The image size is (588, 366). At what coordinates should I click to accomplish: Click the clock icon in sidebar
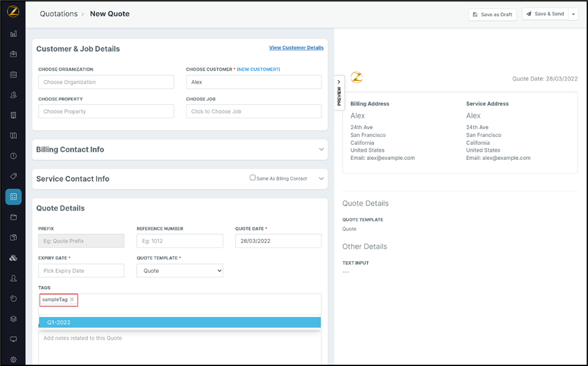[x=13, y=156]
